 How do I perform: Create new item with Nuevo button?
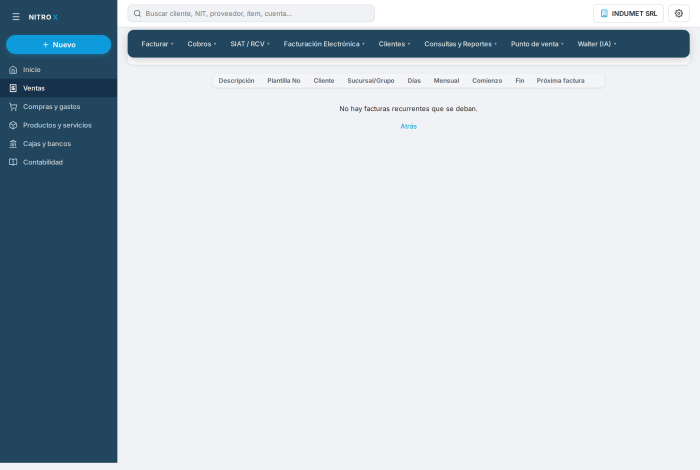(58, 45)
